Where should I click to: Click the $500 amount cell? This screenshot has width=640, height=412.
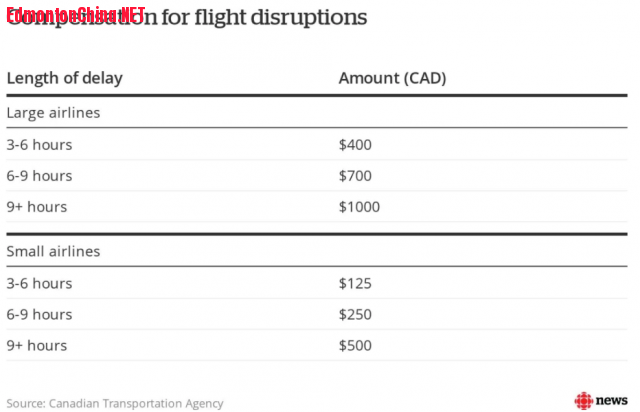355,345
